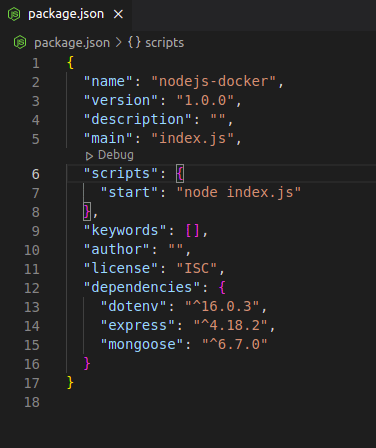Click the yellow opening brace on line 1
Viewport: 376px width, 448px height.
coord(70,63)
